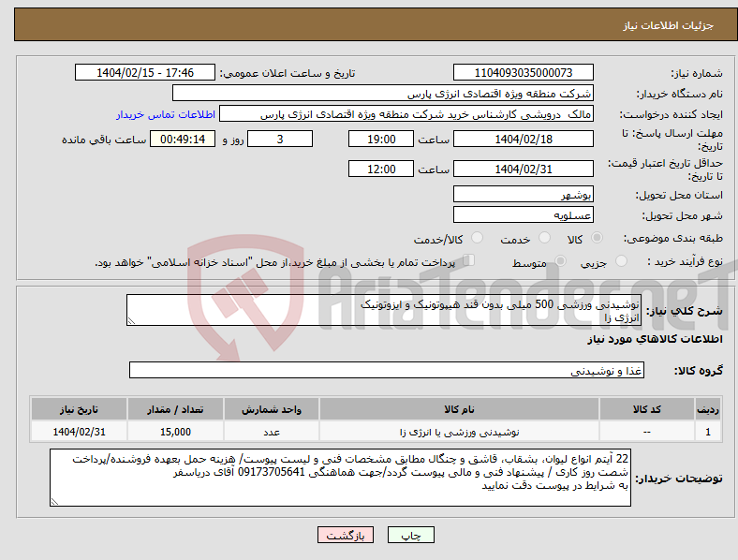Click the validity time field 12:00
Viewport: 738px width, 560px height.
381,169
